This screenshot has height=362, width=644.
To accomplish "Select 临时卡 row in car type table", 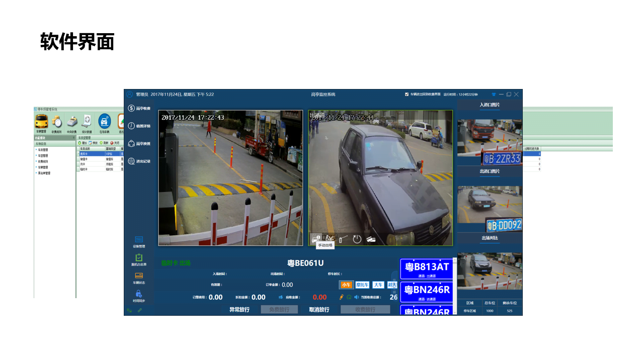I will click(x=100, y=169).
